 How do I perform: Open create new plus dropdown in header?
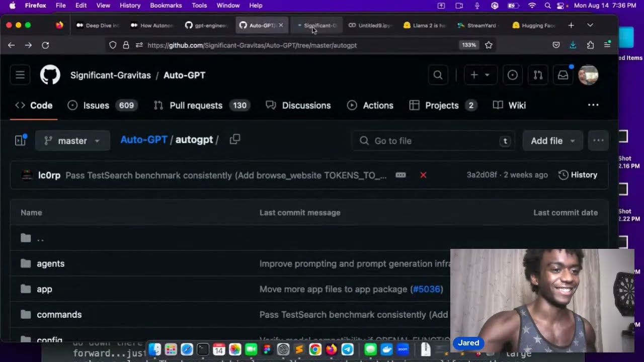[x=480, y=75]
